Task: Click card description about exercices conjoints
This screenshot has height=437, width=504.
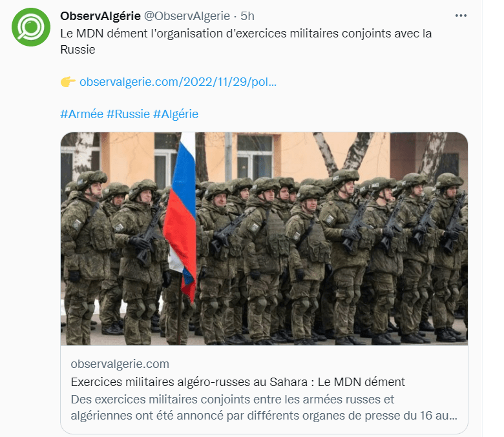Action: click(x=264, y=407)
